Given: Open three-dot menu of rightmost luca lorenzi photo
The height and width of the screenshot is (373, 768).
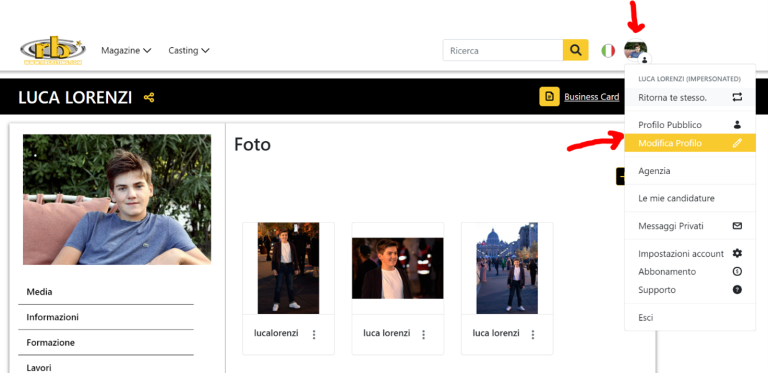Looking at the screenshot, I should 533,334.
